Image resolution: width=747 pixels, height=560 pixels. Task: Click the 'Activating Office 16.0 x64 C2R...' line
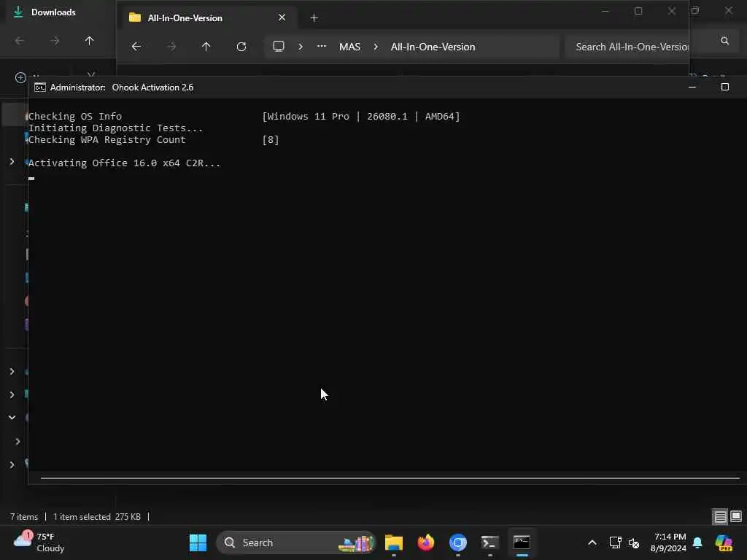[x=124, y=163]
